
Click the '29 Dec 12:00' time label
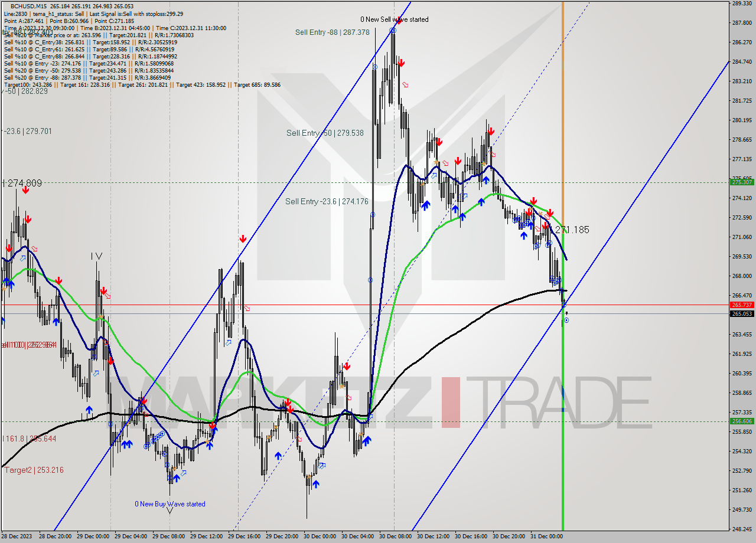(206, 537)
